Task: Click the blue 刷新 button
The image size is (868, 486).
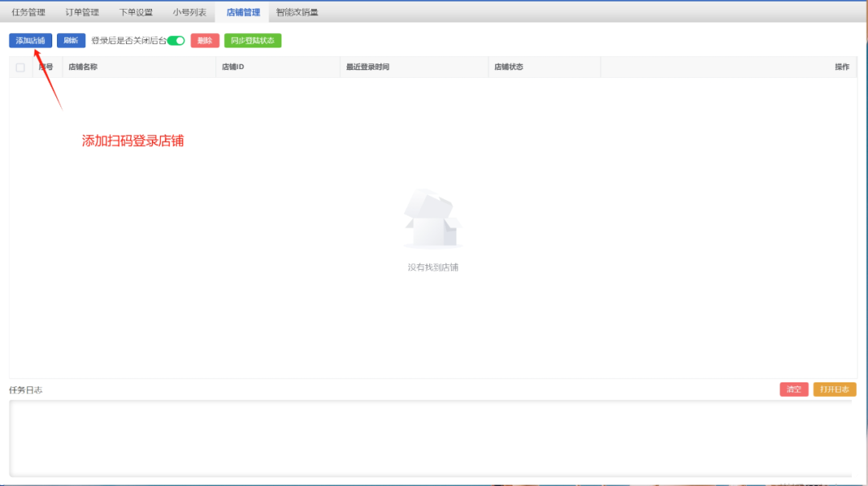Action: (x=71, y=40)
